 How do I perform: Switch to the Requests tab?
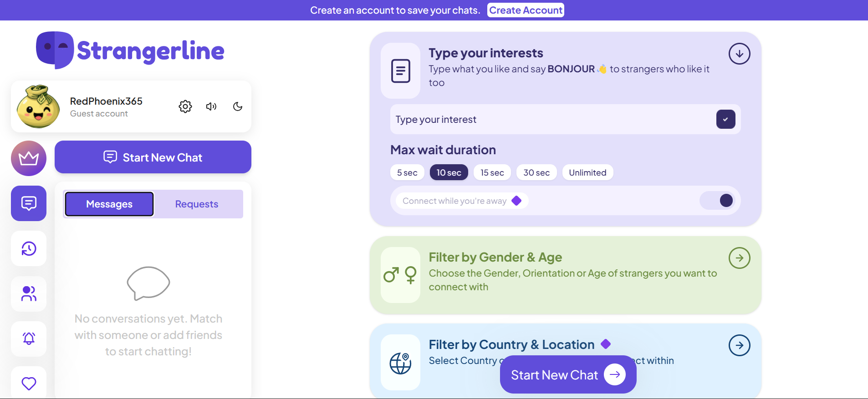(197, 204)
